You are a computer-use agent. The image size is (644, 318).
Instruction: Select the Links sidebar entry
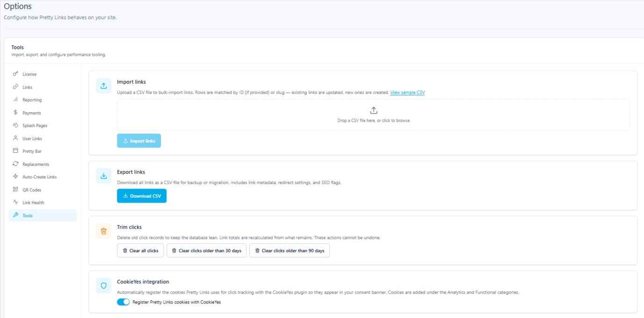click(43, 87)
